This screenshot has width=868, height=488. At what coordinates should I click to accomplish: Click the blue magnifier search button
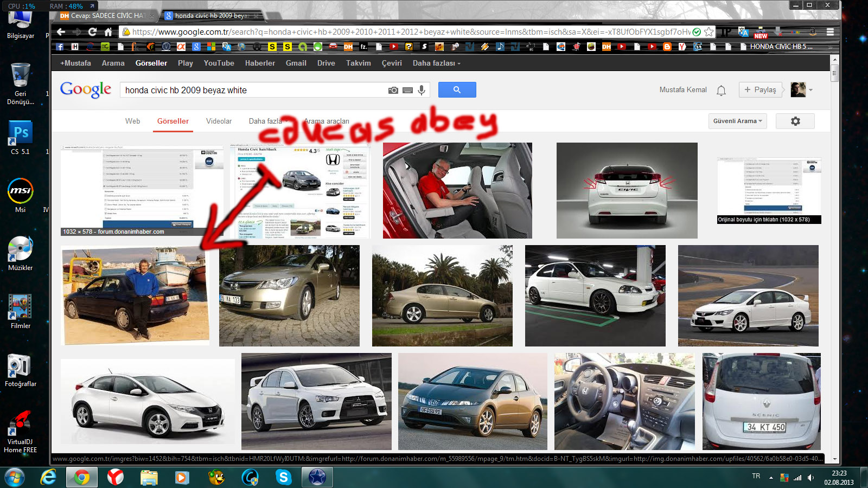pyautogui.click(x=457, y=89)
